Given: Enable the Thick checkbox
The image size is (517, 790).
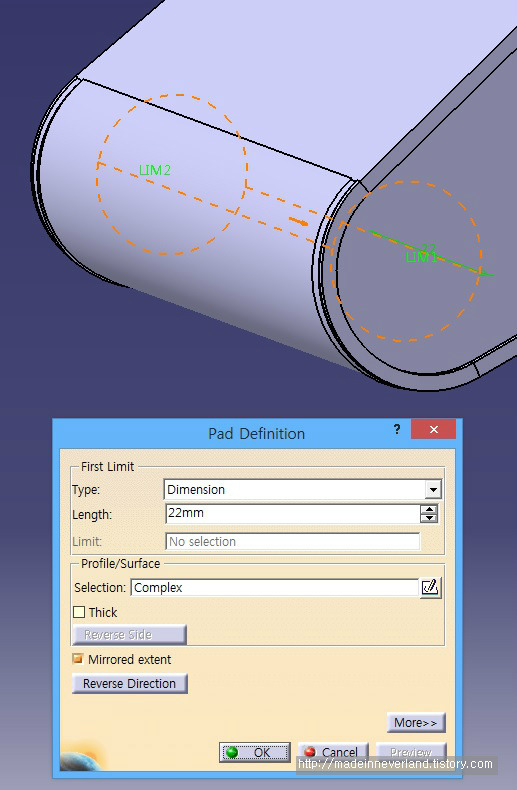Looking at the screenshot, I should (x=79, y=612).
